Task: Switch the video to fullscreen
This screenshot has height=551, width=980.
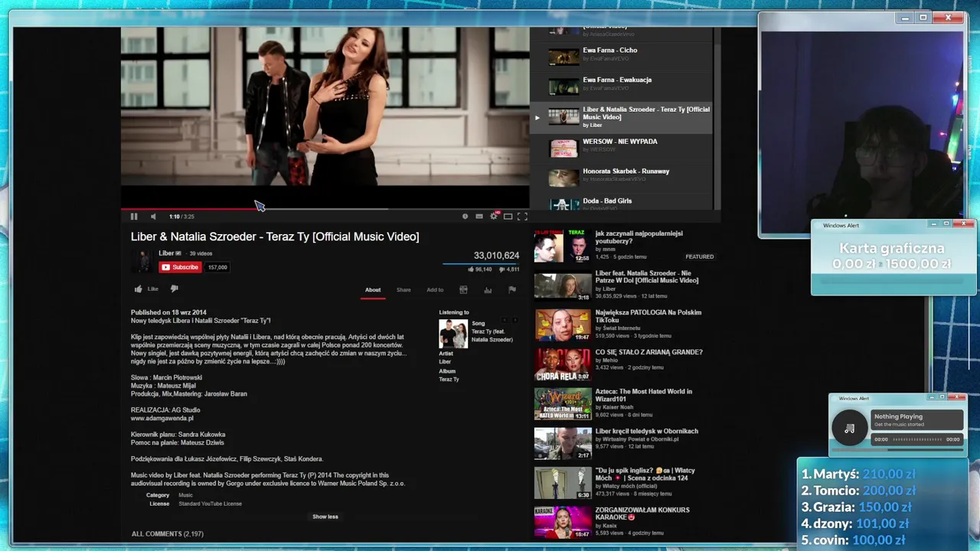Action: click(522, 217)
